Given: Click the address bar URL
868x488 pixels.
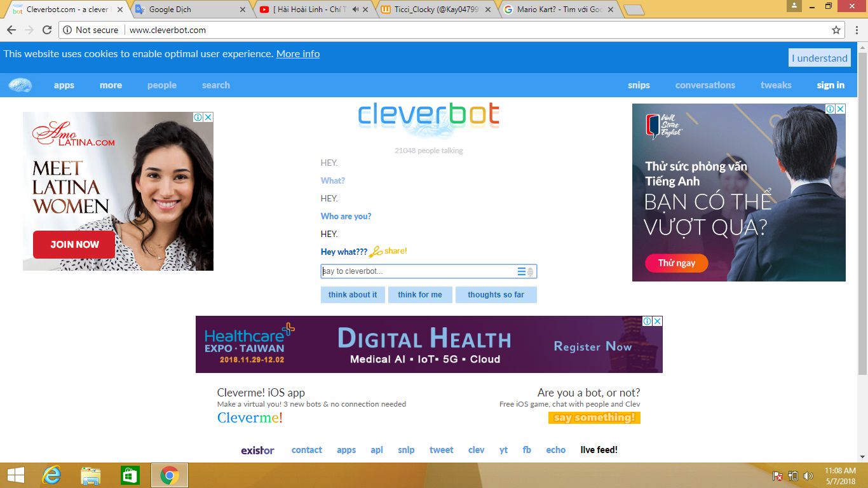Looking at the screenshot, I should 168,30.
